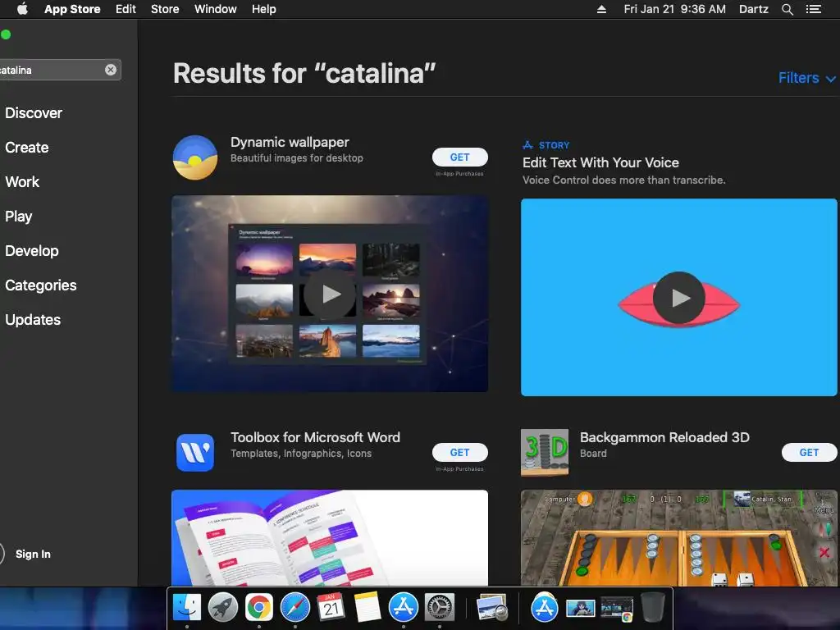
Task: Open Notes from the Dock
Action: pos(367,608)
